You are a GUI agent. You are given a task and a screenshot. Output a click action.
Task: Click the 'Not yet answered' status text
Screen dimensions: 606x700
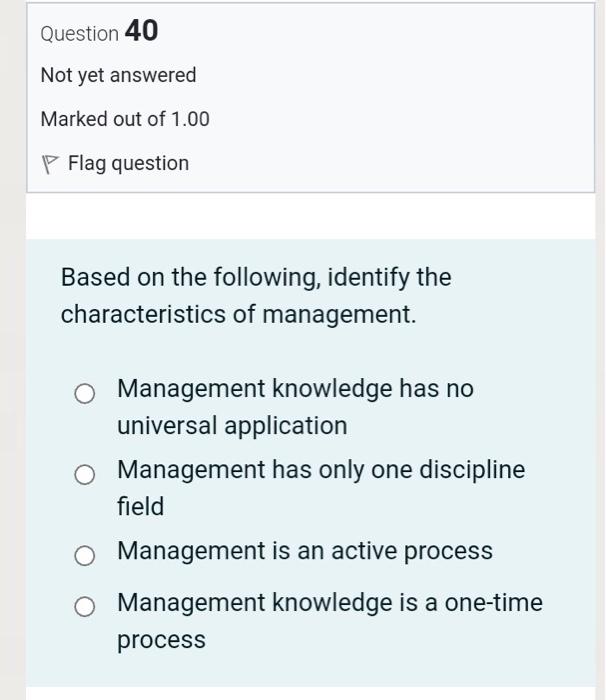click(118, 76)
